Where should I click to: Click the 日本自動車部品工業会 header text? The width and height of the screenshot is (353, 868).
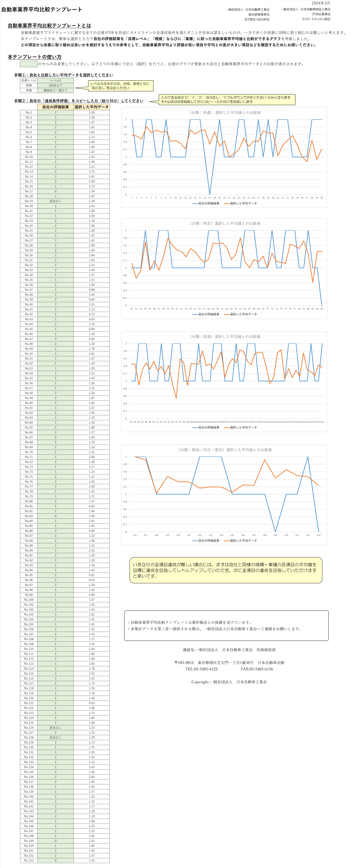tap(305, 9)
